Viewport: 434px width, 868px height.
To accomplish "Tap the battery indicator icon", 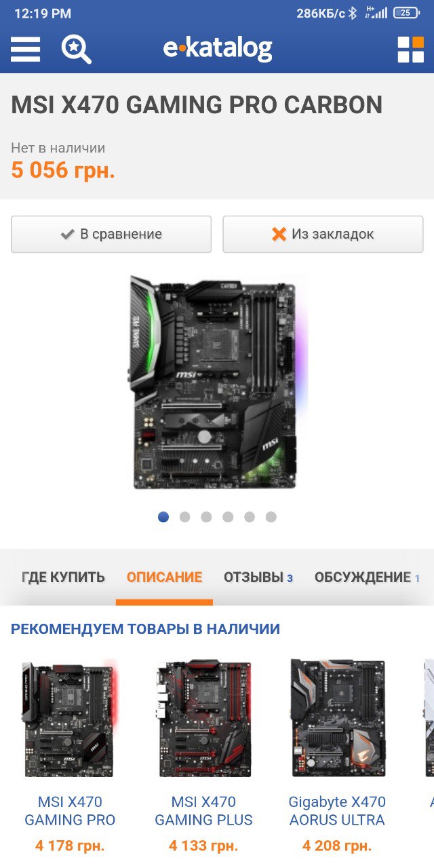I will point(406,12).
